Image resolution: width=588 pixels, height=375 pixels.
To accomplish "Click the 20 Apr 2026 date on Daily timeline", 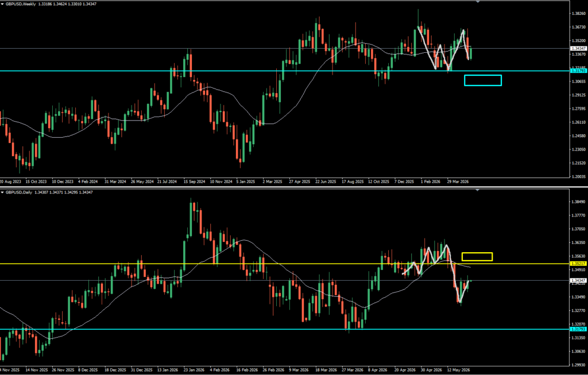I will click(x=405, y=370).
